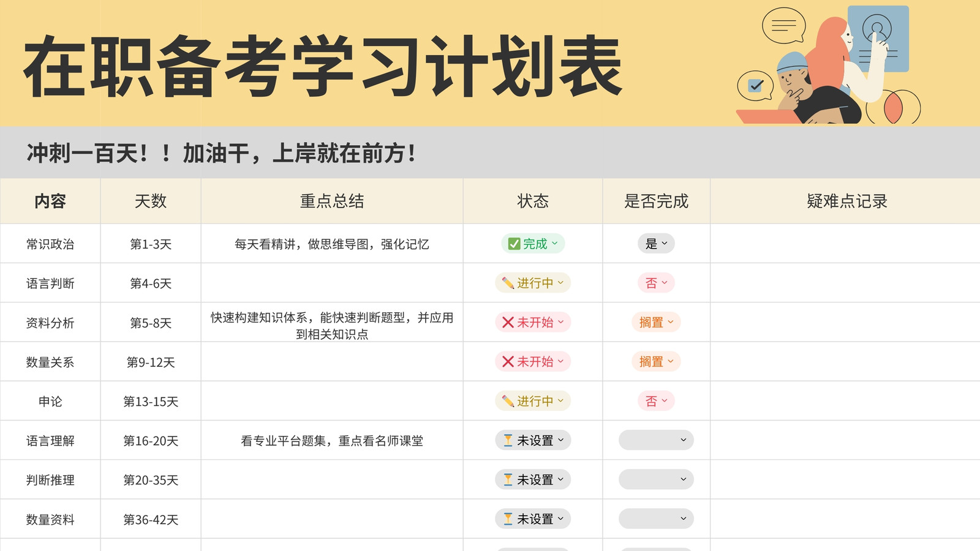
Task: Click the hourglass icon in 语言理解 row
Action: point(508,440)
